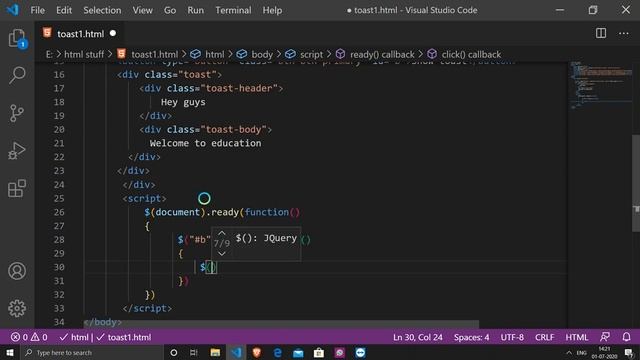Open the Selection menu
640x360 pixels.
pyautogui.click(x=102, y=10)
